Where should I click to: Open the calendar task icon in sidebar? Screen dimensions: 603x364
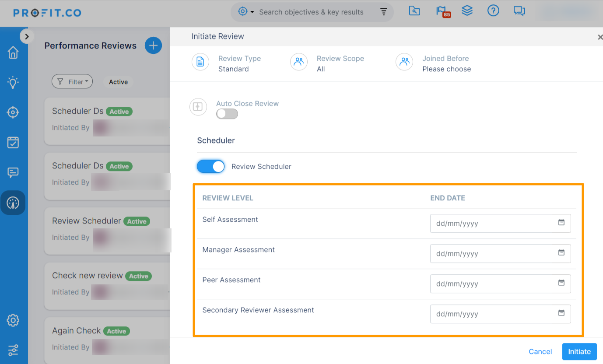[x=13, y=142]
